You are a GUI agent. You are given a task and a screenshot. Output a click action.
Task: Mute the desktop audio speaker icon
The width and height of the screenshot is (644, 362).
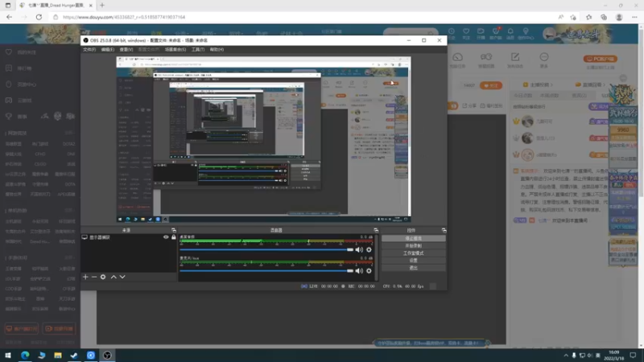point(359,249)
